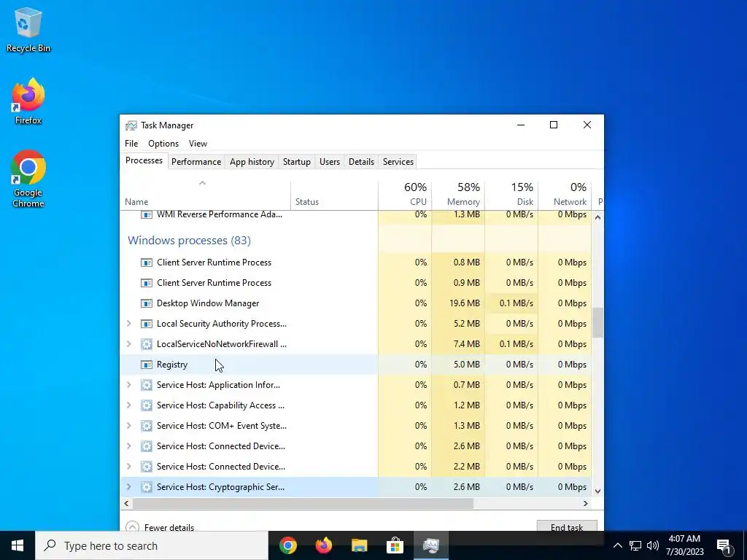The height and width of the screenshot is (560, 747).
Task: Open the clock showing 4:07 AM
Action: point(684,545)
